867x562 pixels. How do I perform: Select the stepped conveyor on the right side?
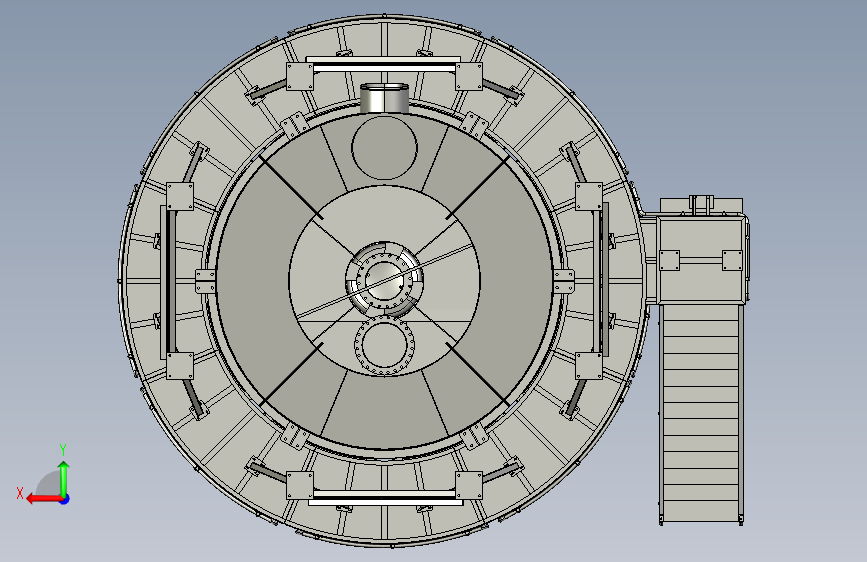pyautogui.click(x=701, y=413)
